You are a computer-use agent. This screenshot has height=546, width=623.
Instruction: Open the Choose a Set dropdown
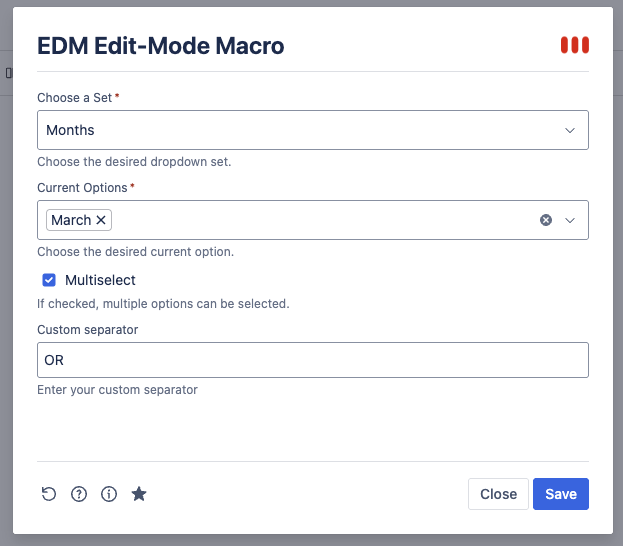click(x=313, y=130)
